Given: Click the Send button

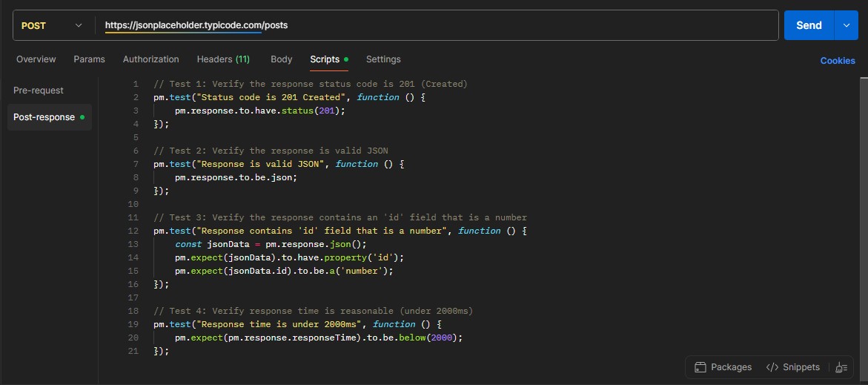Looking at the screenshot, I should pyautogui.click(x=809, y=25).
